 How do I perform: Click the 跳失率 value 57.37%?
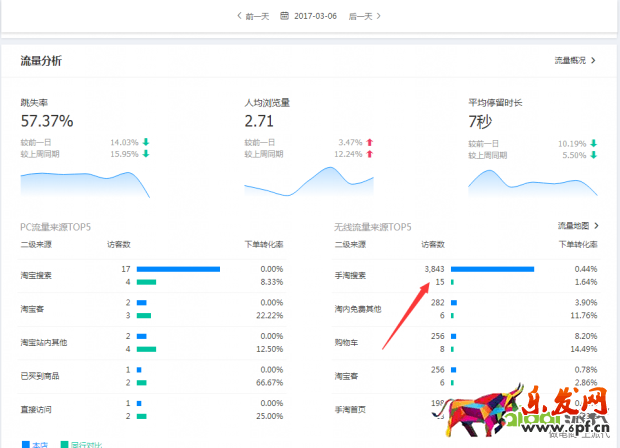point(47,121)
